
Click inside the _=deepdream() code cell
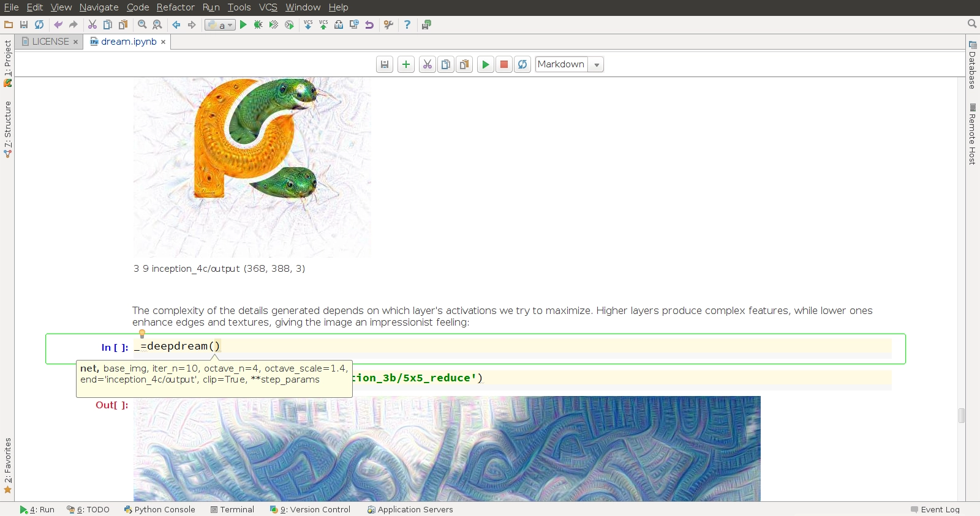coord(512,347)
